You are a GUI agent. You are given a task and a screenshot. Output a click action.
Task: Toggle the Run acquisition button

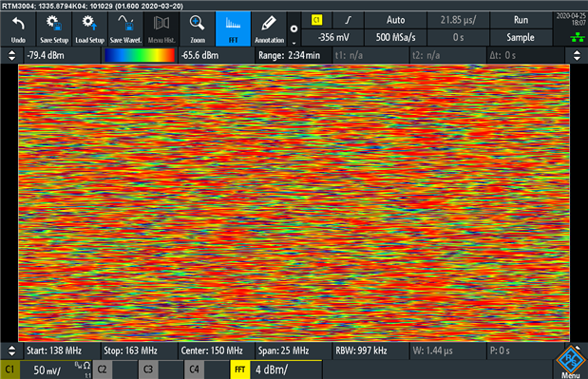click(x=521, y=20)
